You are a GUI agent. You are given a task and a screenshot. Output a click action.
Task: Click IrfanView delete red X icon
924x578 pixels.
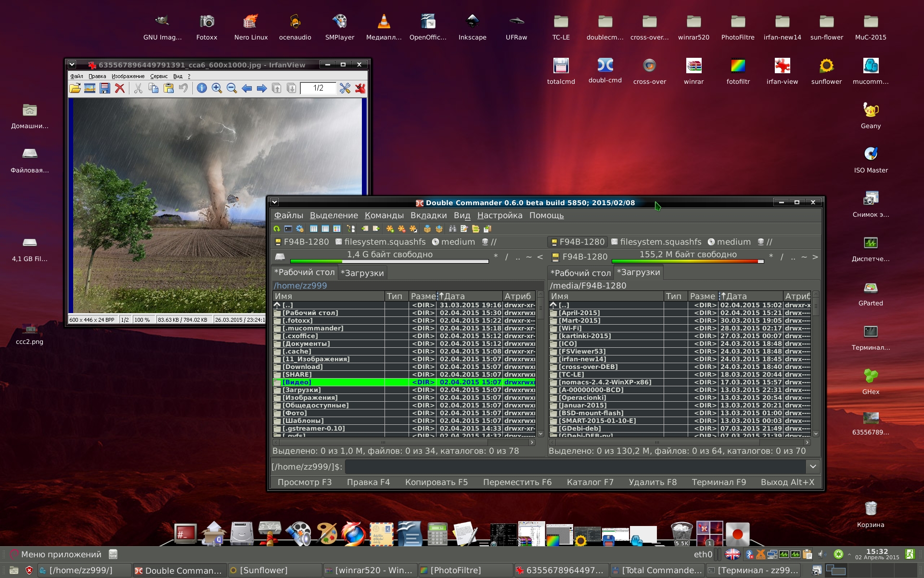point(119,88)
